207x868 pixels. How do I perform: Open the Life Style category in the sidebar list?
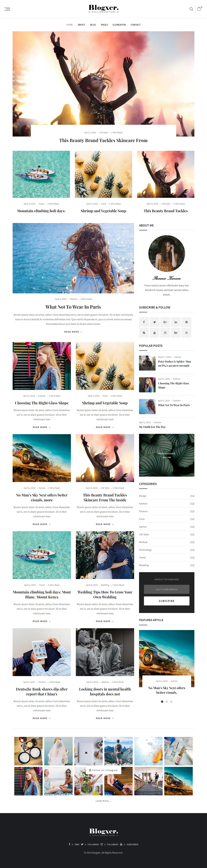pos(144,534)
